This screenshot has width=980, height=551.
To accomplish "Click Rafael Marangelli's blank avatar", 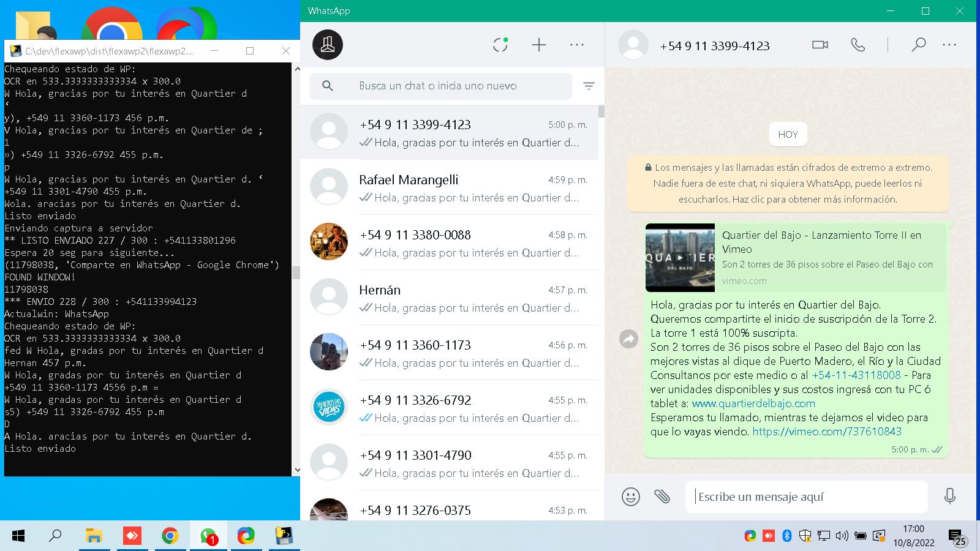I will click(x=329, y=187).
